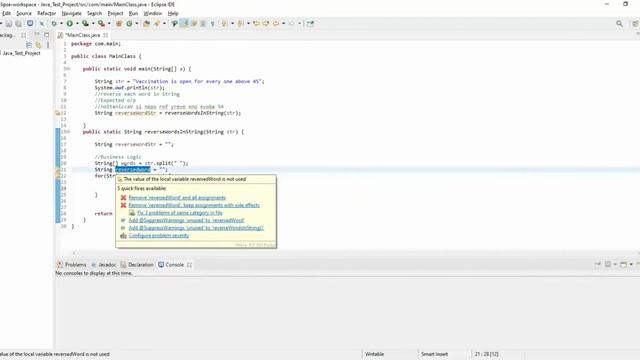
Task: Click the Save icon in toolbar
Action: tap(9, 24)
